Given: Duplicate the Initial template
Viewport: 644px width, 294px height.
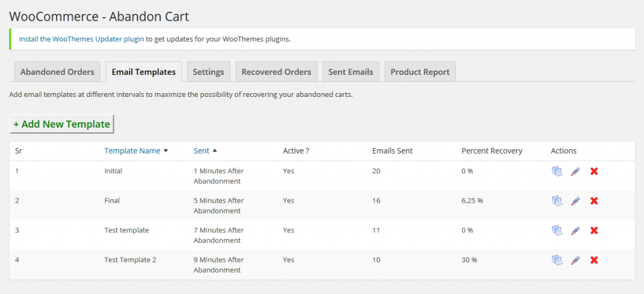Looking at the screenshot, I should pos(557,171).
